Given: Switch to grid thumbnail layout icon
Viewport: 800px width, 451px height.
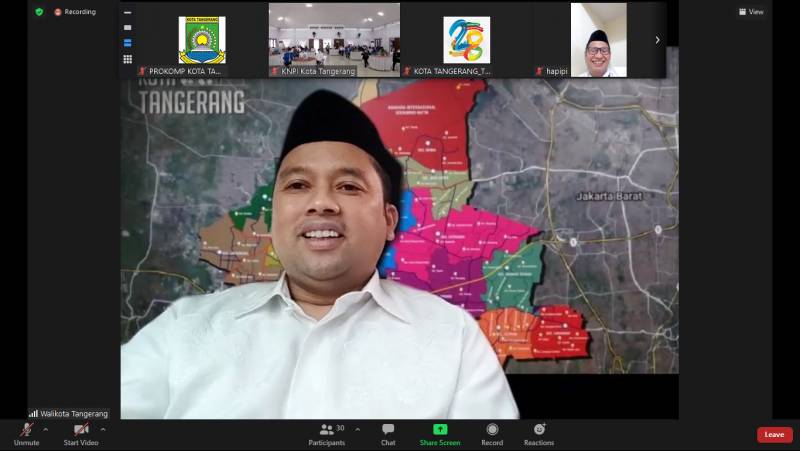Looking at the screenshot, I should [x=127, y=59].
